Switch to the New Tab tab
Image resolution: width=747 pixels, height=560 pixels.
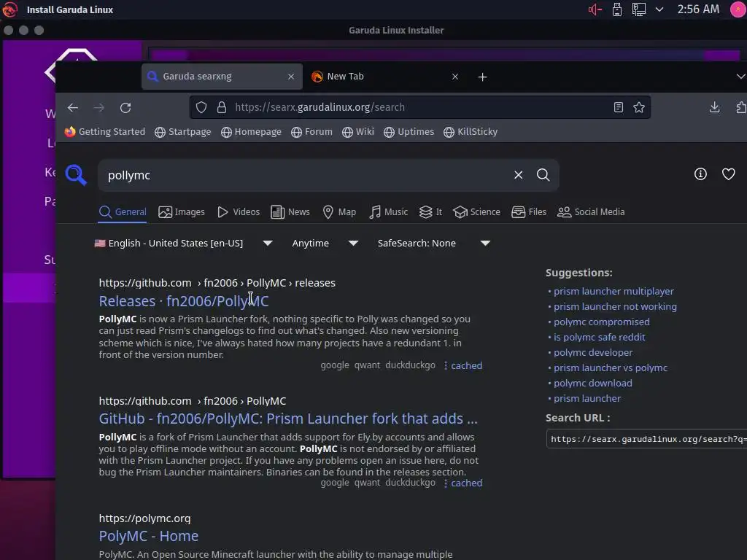(385, 77)
